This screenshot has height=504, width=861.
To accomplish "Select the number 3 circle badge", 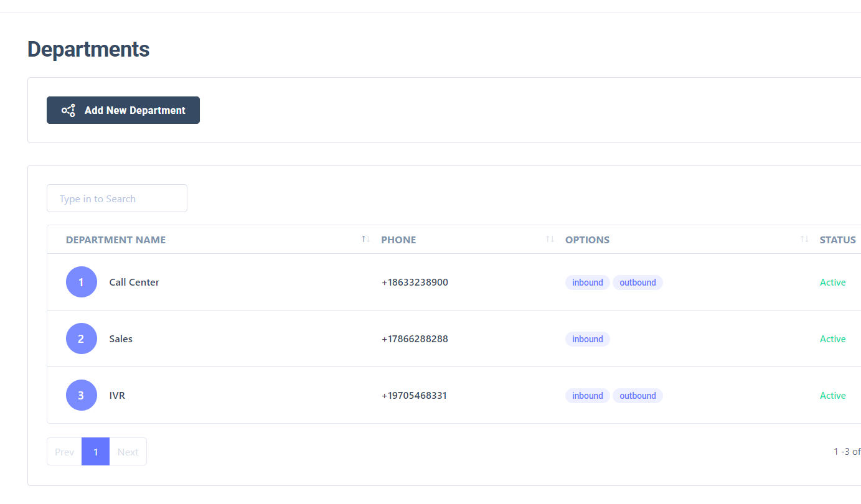I will click(82, 395).
